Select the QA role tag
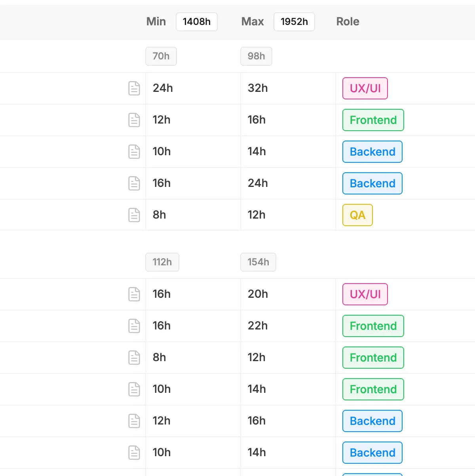The width and height of the screenshot is (475, 476). coord(357,215)
